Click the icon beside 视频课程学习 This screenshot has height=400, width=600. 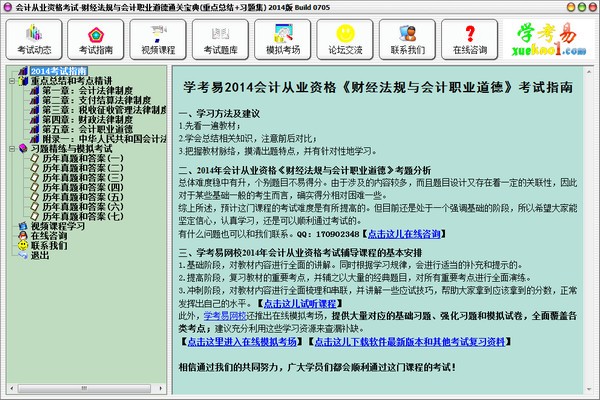[x=23, y=226]
